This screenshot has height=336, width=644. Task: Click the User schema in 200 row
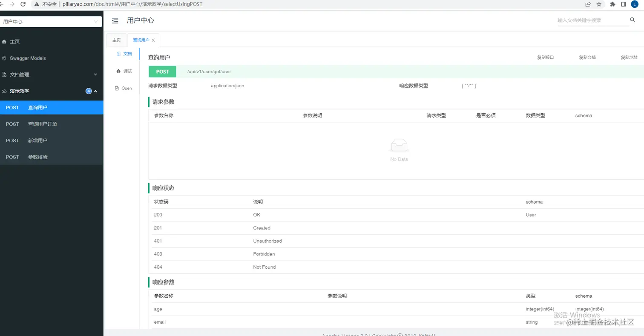pyautogui.click(x=531, y=215)
